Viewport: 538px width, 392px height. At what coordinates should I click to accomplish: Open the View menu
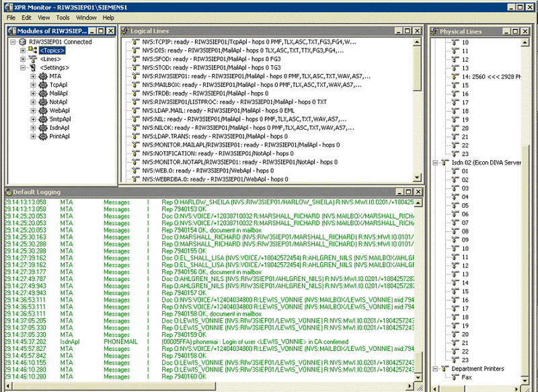[x=44, y=17]
